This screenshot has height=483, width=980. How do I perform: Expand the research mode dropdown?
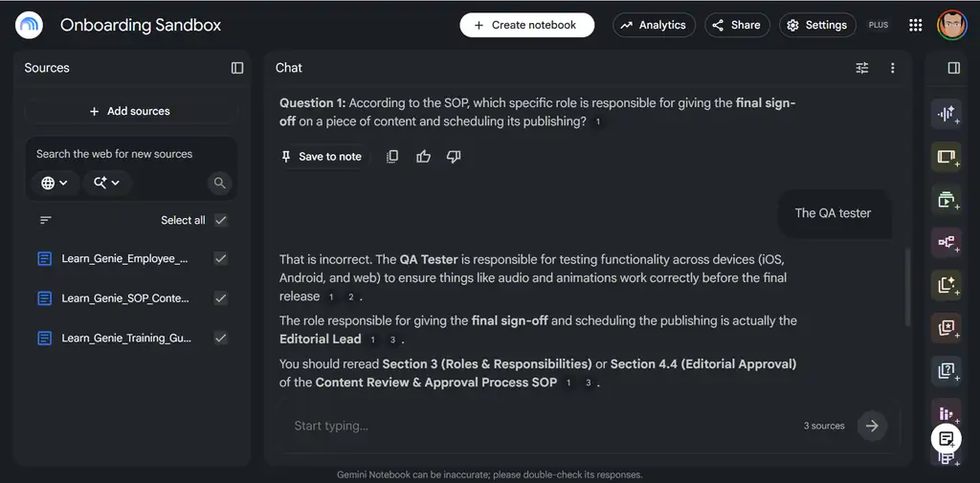pos(107,183)
